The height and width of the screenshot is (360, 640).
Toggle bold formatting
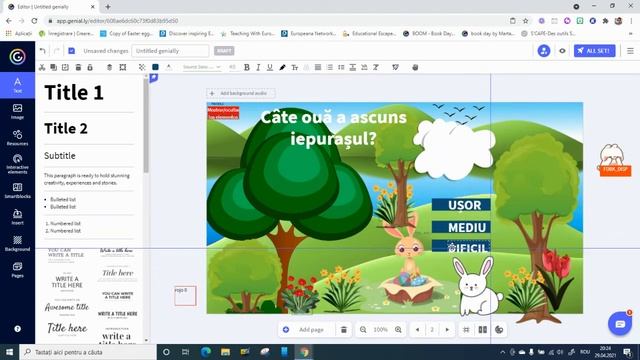click(x=247, y=67)
